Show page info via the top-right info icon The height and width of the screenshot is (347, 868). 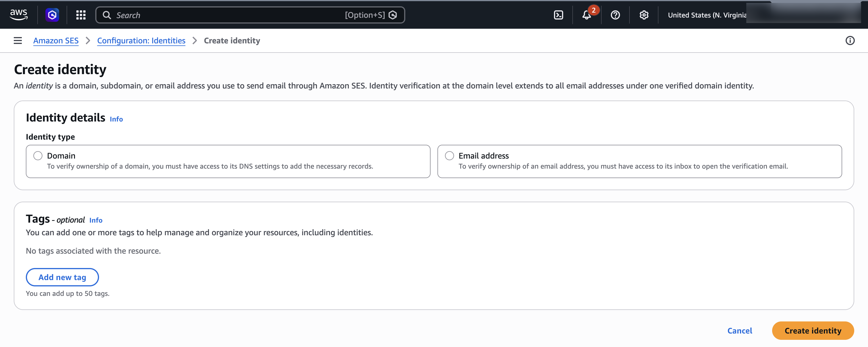pos(850,41)
